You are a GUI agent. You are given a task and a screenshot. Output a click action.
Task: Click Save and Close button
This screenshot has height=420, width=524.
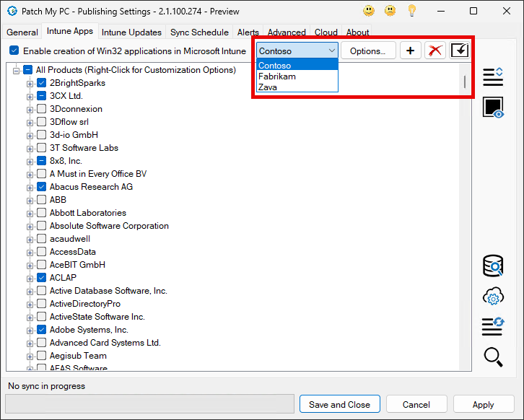[339, 404]
